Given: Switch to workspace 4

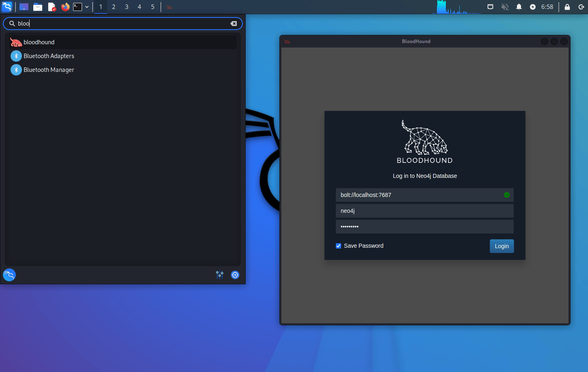Looking at the screenshot, I should [139, 7].
